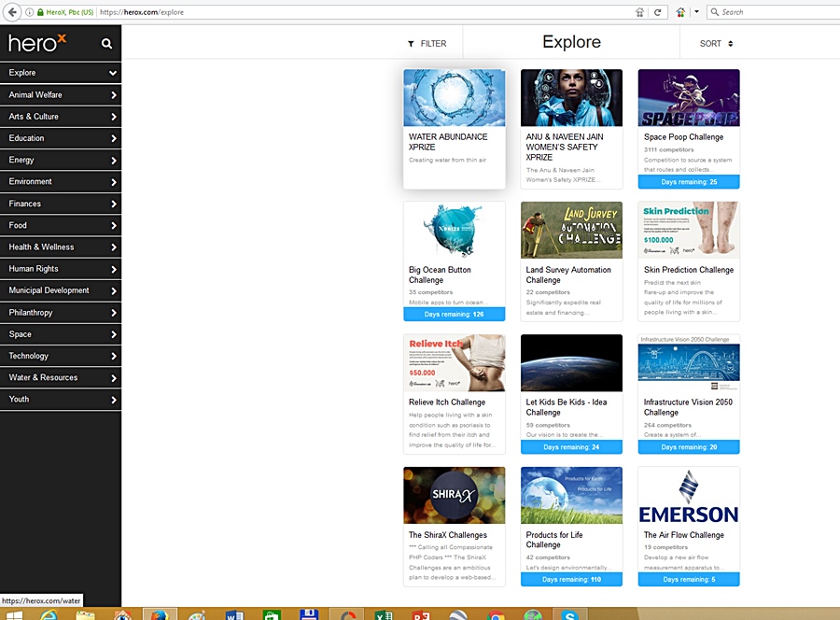Click the '264 competitors' text

pos(667,426)
